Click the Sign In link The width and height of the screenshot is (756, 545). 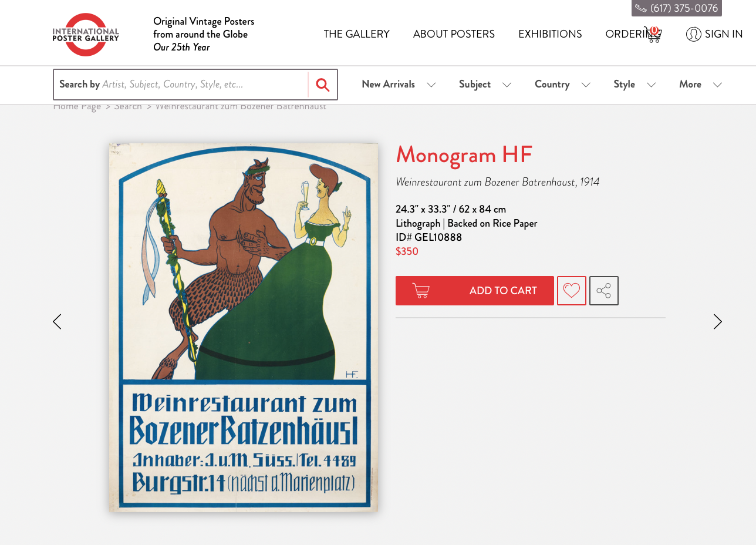click(724, 34)
